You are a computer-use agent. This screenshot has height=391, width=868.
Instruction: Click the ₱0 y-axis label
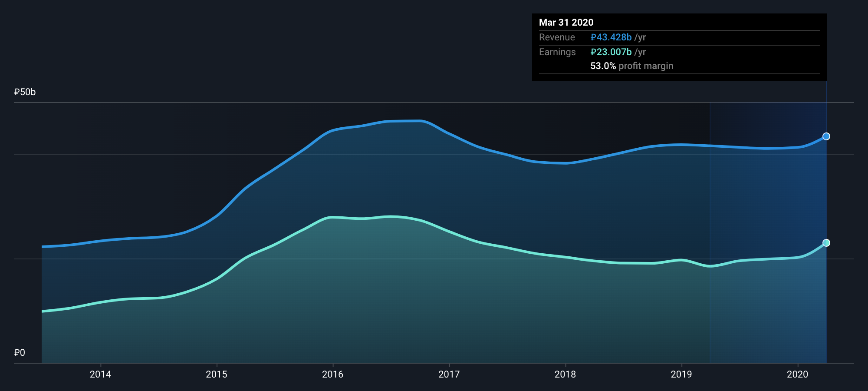(20, 353)
